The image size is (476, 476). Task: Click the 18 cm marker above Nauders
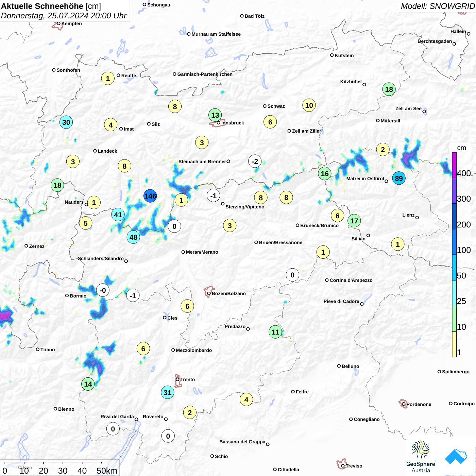tap(57, 185)
